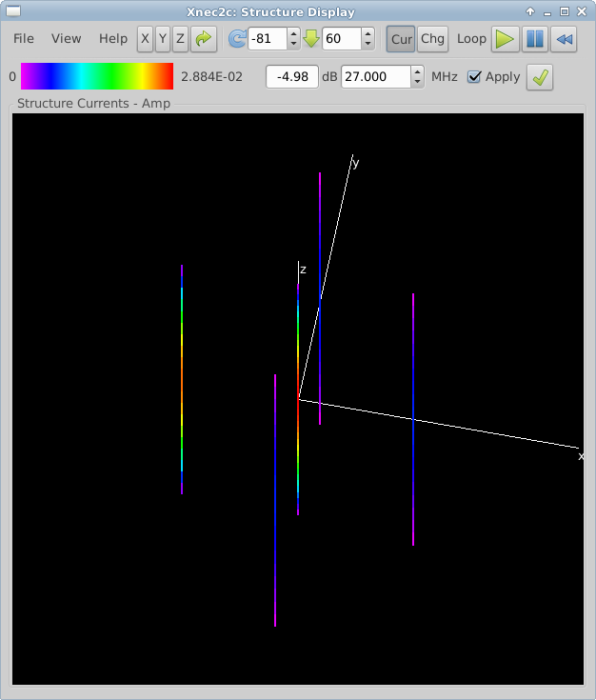This screenshot has width=596, height=700.
Task: Click the 2.884E-02 max current value
Action: [x=211, y=77]
